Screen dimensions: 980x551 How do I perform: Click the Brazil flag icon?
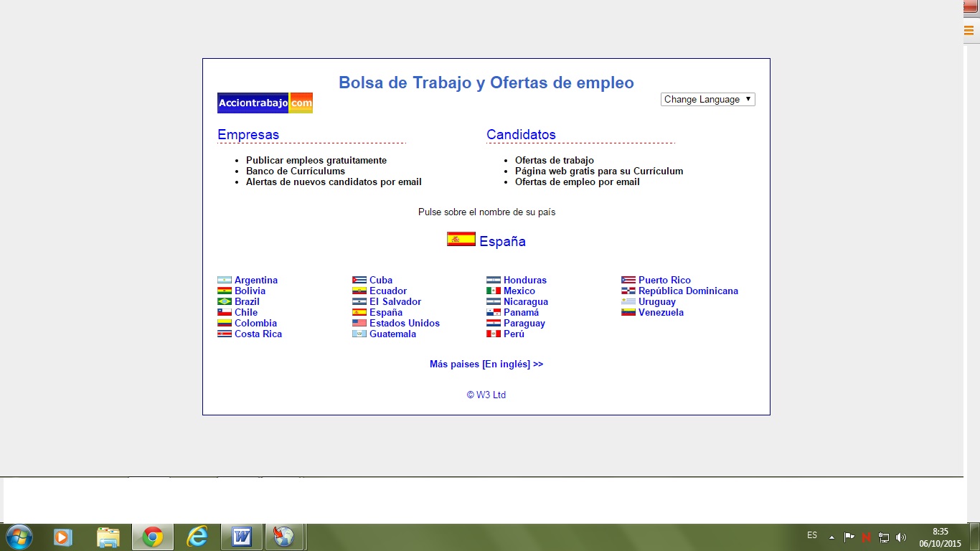pyautogui.click(x=225, y=302)
